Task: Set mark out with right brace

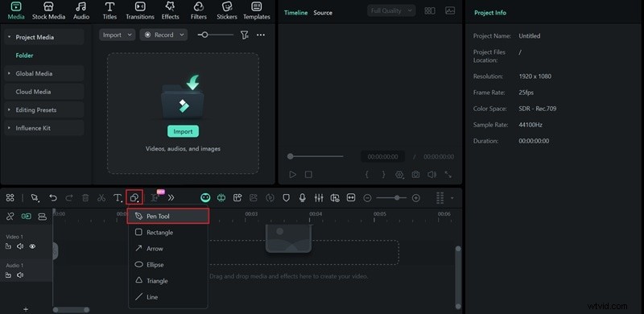Action: [384, 175]
